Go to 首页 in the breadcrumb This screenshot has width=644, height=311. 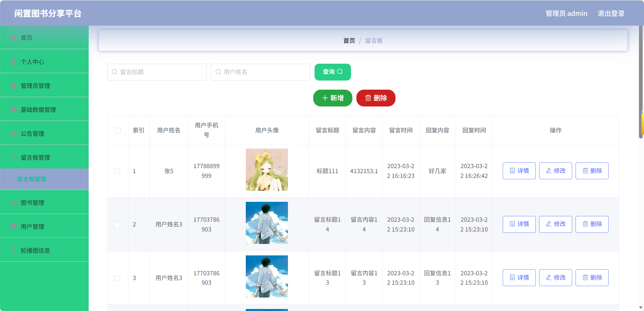pos(349,41)
